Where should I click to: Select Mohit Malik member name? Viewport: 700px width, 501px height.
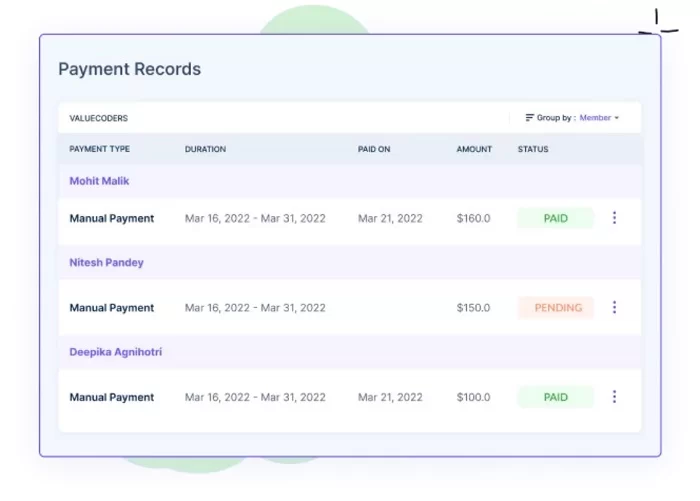(99, 181)
